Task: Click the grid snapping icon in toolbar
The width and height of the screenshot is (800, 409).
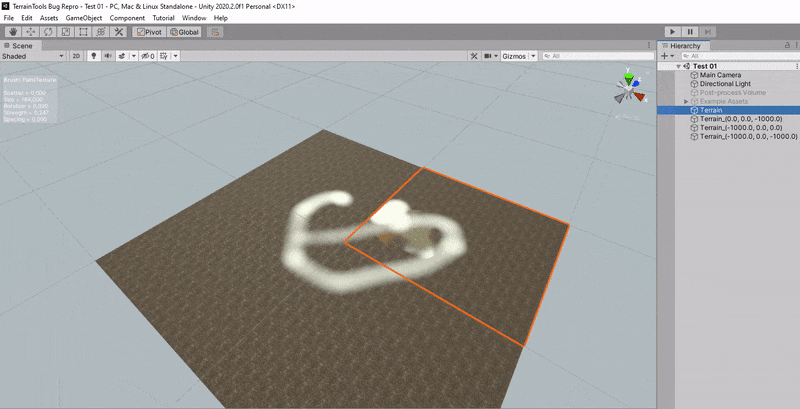Action: (x=215, y=32)
